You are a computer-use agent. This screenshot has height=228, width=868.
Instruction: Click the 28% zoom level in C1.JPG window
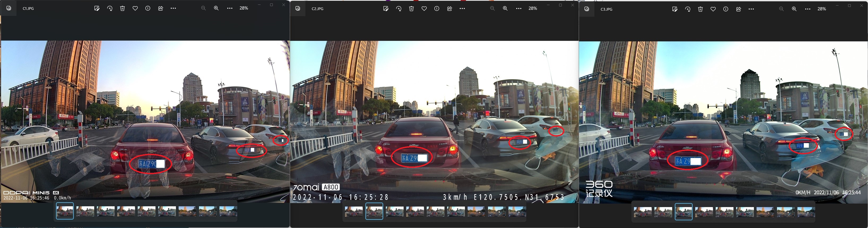point(244,8)
